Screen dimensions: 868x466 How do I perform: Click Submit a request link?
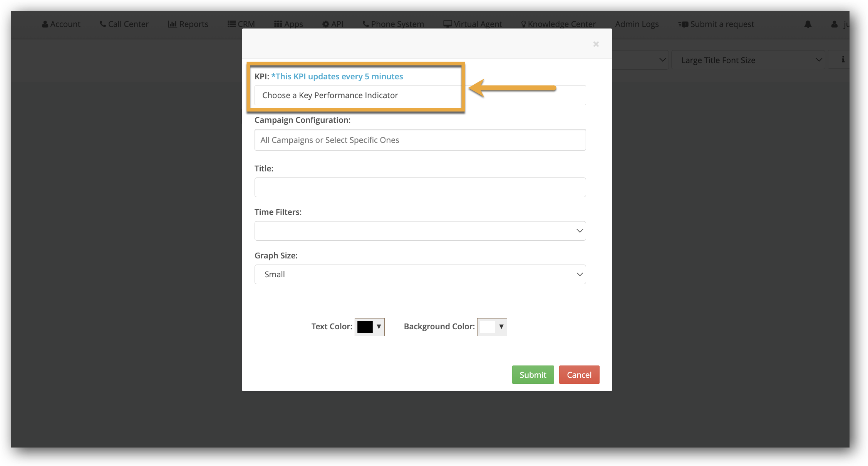coord(716,24)
